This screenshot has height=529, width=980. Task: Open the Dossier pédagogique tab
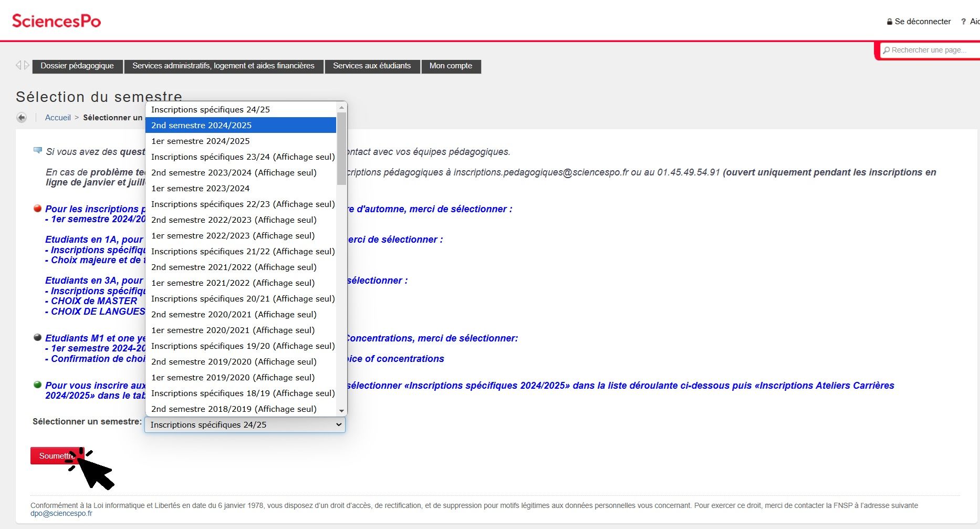[77, 66]
